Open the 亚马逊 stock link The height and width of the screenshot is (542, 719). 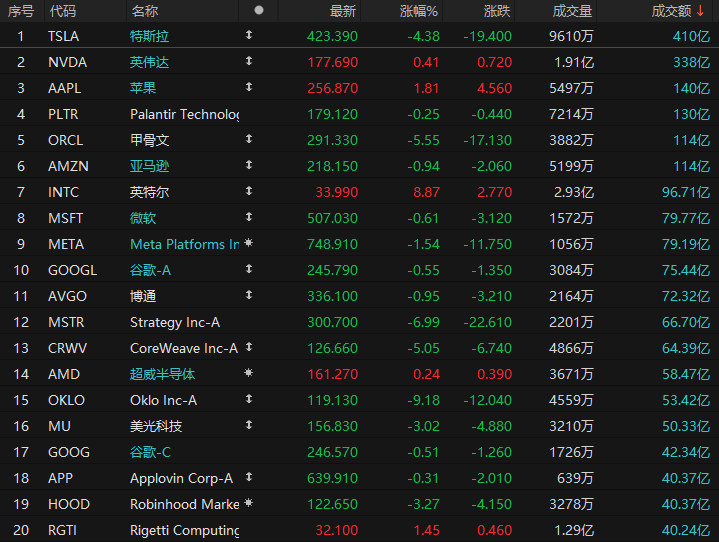coord(149,166)
